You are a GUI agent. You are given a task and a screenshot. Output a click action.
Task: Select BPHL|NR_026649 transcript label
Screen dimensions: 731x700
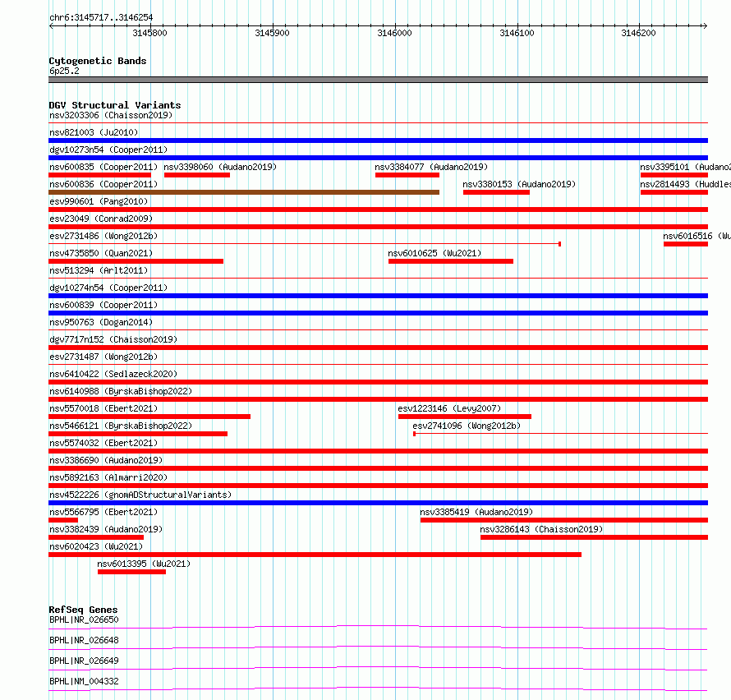[x=84, y=661]
